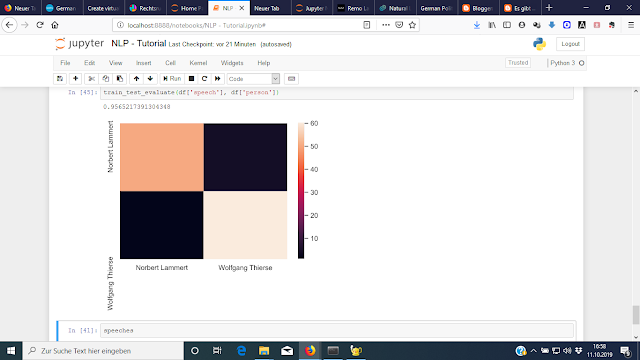640x360 pixels.
Task: Click the Logout button
Action: pos(570,44)
